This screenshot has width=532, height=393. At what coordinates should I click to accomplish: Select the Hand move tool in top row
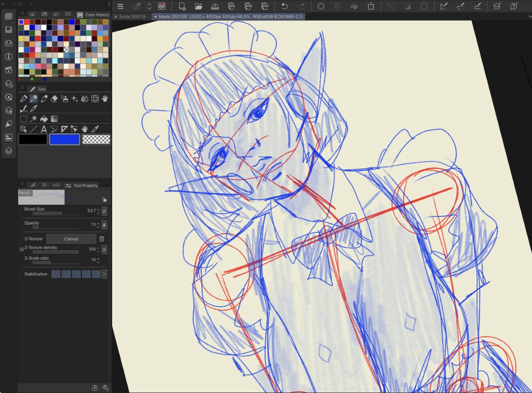(105, 98)
